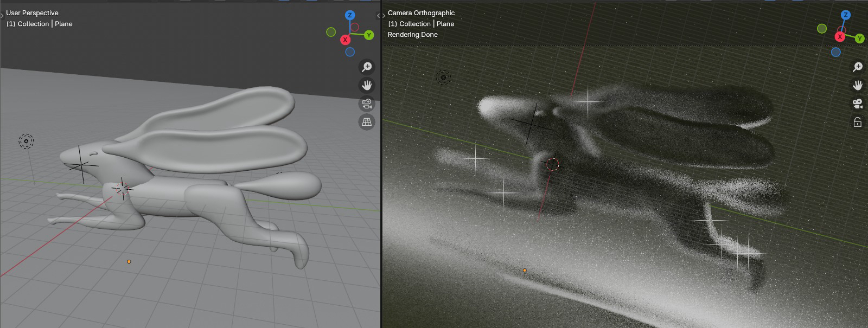The width and height of the screenshot is (868, 328).
Task: Click the zoom icon in the left viewport
Action: point(367,67)
